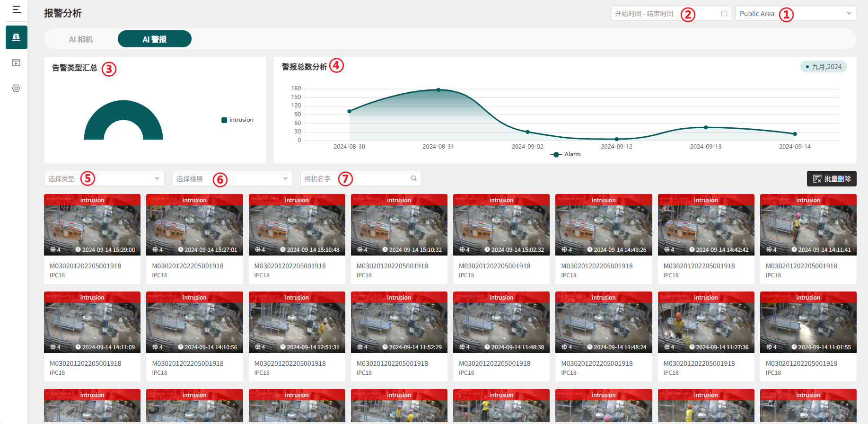Viewport: 868px width, 424px height.
Task: Select the AI 警报 tab
Action: pos(155,39)
